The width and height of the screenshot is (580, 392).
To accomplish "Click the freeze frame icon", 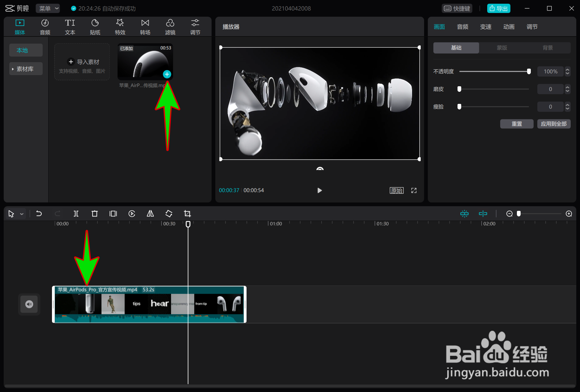I will click(113, 214).
